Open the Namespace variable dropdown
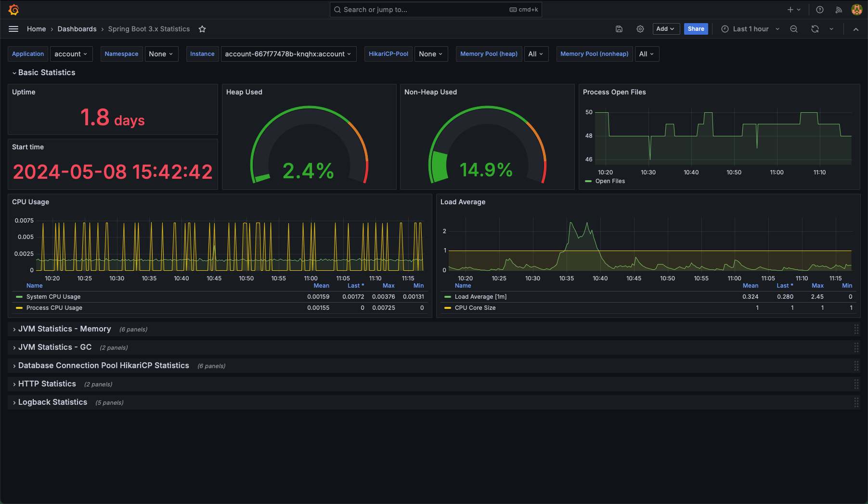The width and height of the screenshot is (868, 504). pos(161,54)
